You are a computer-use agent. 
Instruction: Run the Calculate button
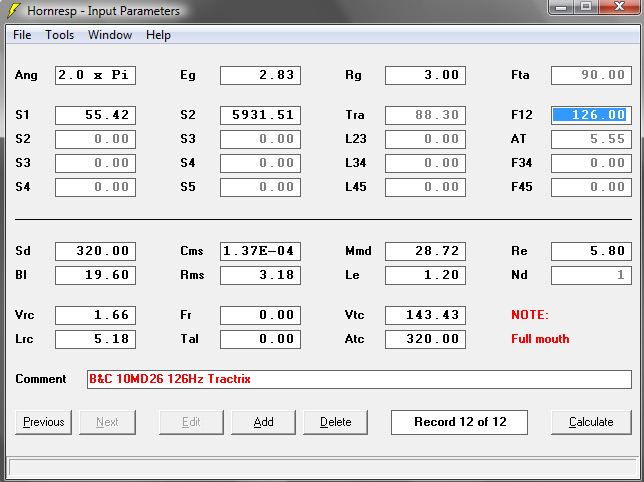591,422
